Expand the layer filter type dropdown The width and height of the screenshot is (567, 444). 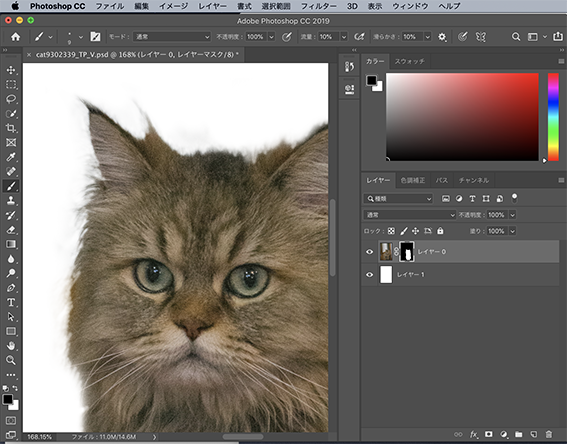click(x=398, y=198)
